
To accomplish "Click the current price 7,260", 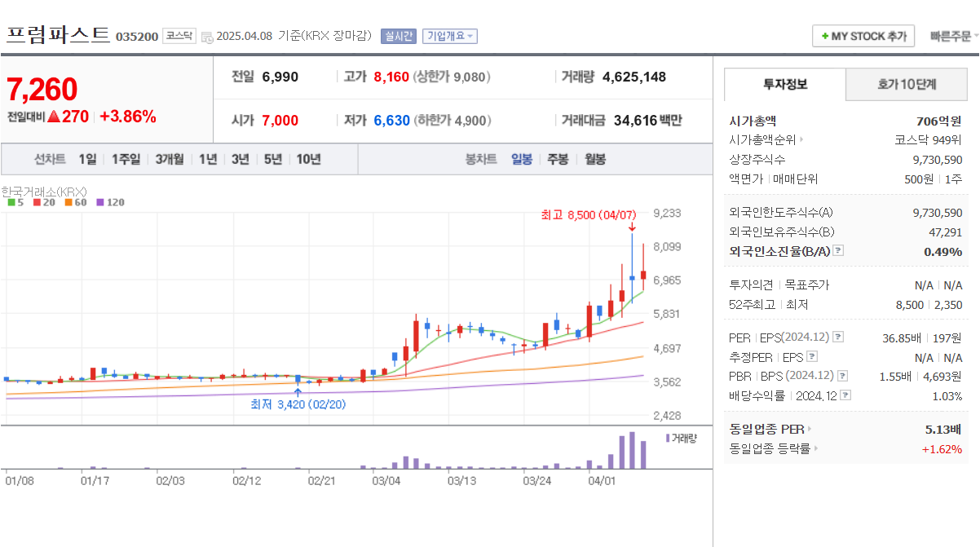I will pos(42,89).
